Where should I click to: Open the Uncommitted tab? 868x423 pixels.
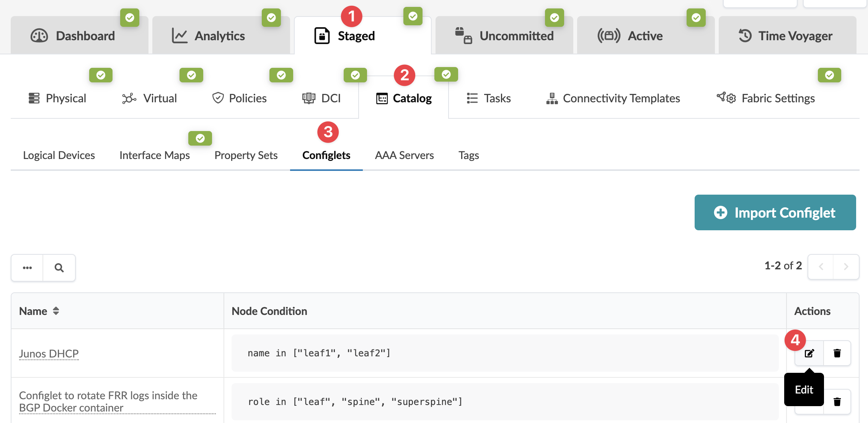[x=504, y=36]
